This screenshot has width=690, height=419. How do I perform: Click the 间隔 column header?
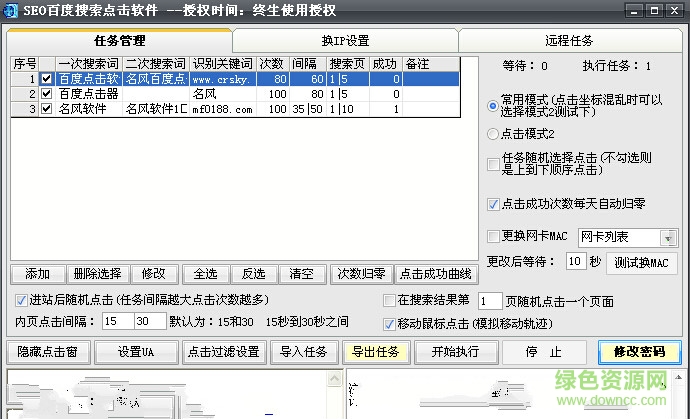[x=308, y=64]
